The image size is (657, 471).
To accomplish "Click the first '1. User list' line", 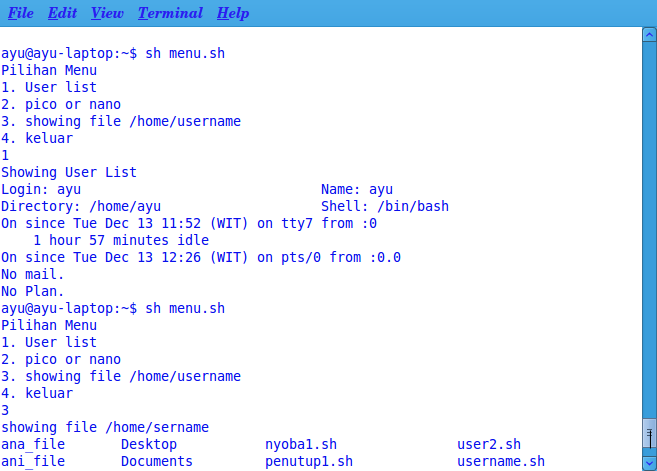I will [x=49, y=87].
